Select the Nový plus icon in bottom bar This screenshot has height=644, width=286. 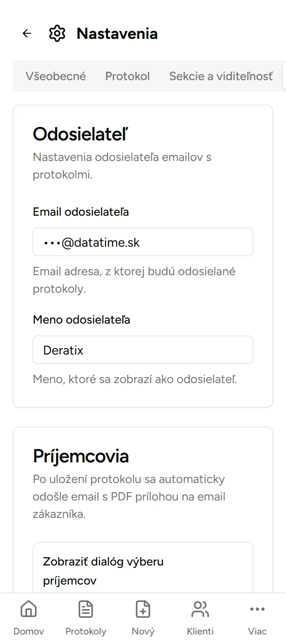[x=143, y=609]
